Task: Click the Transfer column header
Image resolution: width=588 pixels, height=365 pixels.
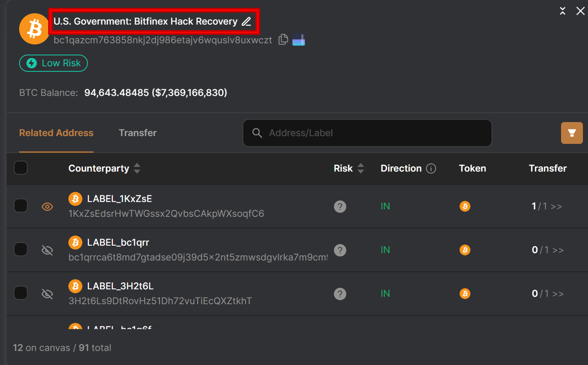Action: click(x=548, y=168)
